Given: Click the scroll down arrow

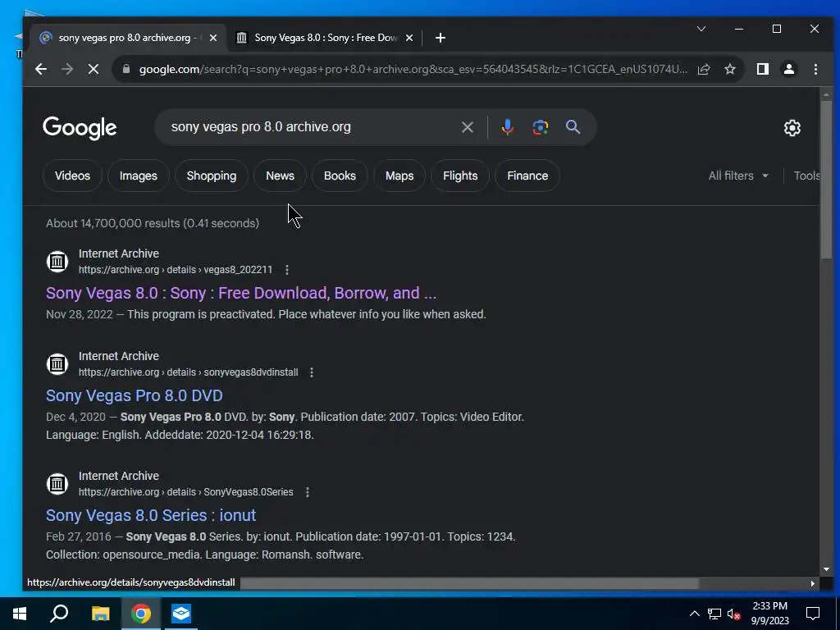Looking at the screenshot, I should pos(825,569).
